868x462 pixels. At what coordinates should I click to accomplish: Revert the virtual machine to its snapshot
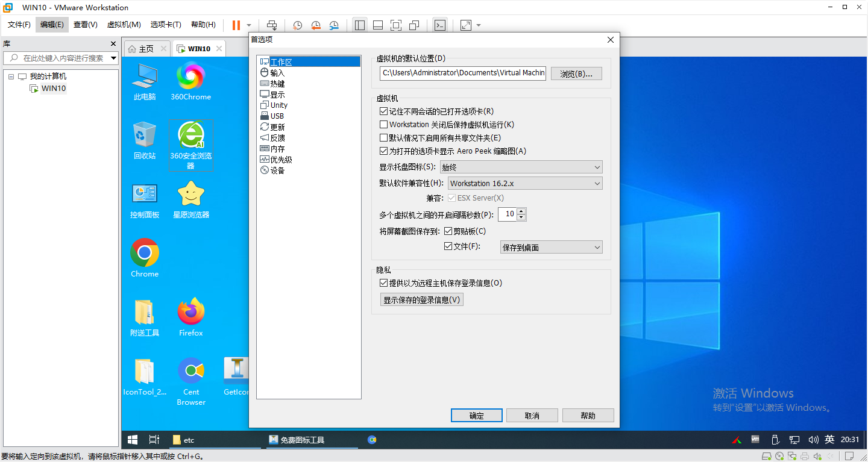[x=316, y=25]
